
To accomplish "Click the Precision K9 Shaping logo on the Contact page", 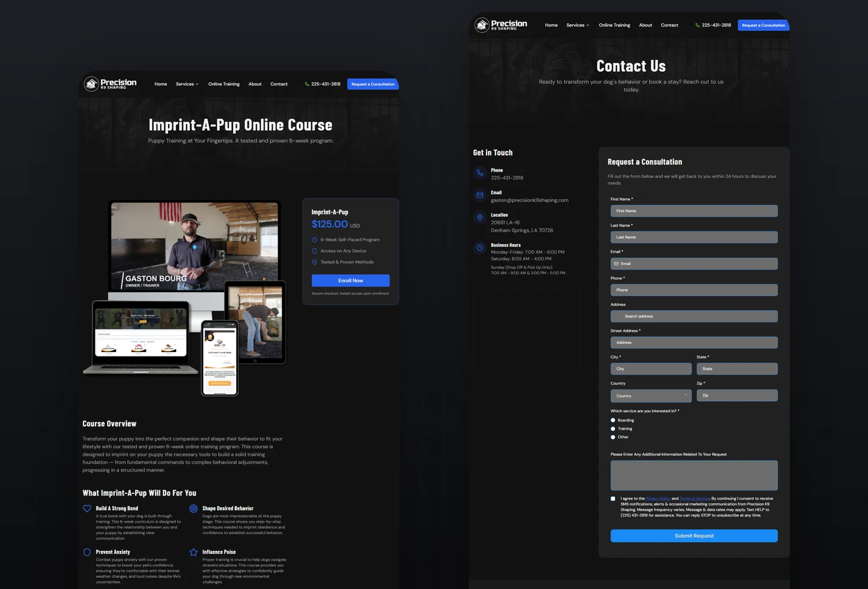I will [501, 25].
